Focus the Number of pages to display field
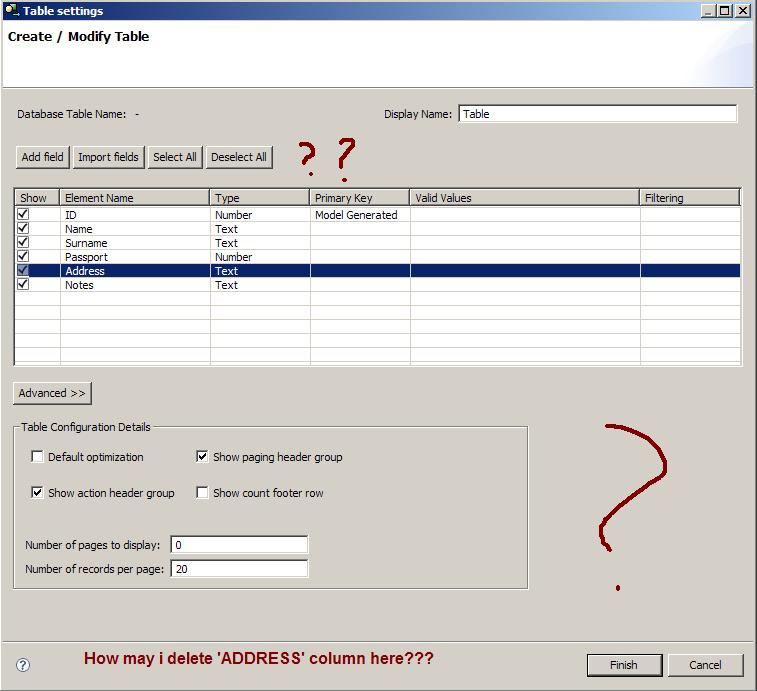757x691 pixels. [x=239, y=545]
